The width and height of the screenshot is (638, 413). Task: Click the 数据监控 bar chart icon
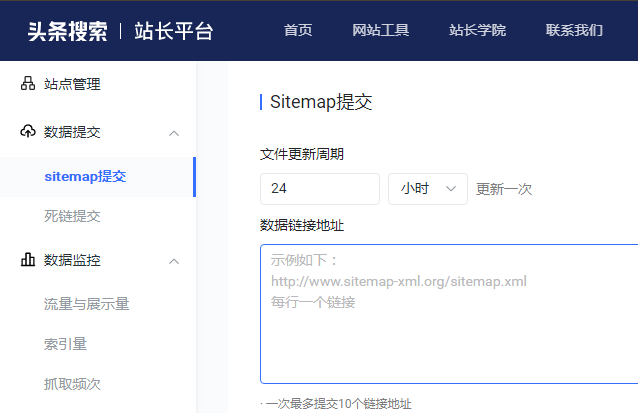pyautogui.click(x=28, y=260)
